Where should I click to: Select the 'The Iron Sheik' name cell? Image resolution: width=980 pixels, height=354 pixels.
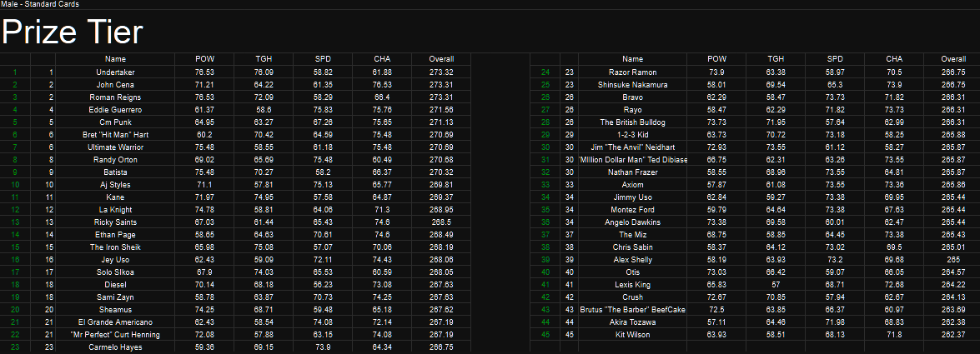point(116,247)
